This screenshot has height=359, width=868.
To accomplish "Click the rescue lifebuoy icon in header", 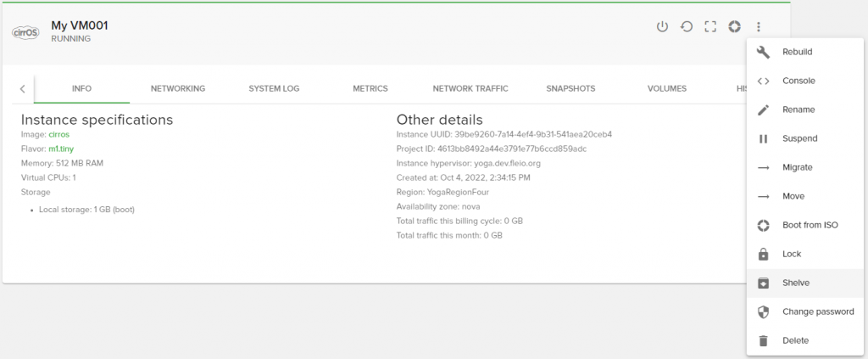I will (734, 26).
